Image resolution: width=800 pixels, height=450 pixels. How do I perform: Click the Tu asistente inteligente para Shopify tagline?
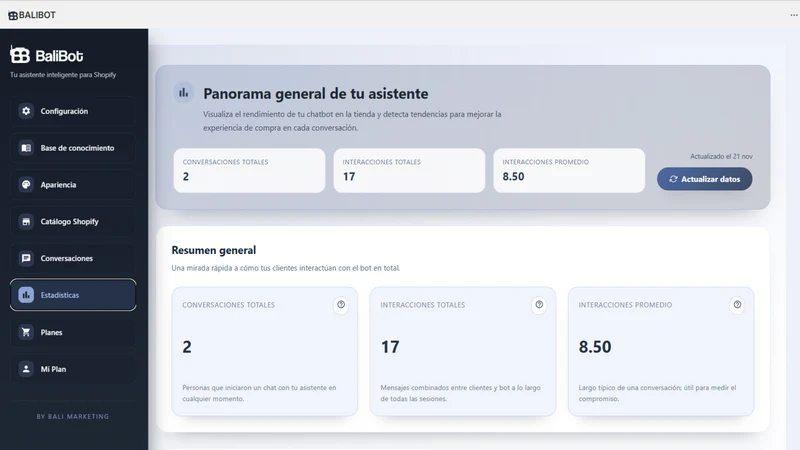click(x=63, y=74)
